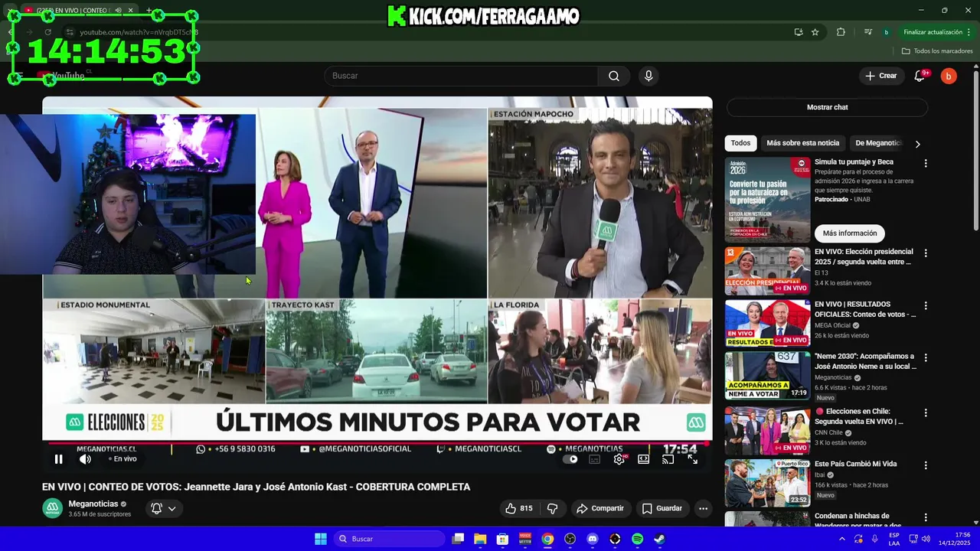Open YouTube notifications bell
This screenshot has height=551, width=980.
[x=920, y=76]
